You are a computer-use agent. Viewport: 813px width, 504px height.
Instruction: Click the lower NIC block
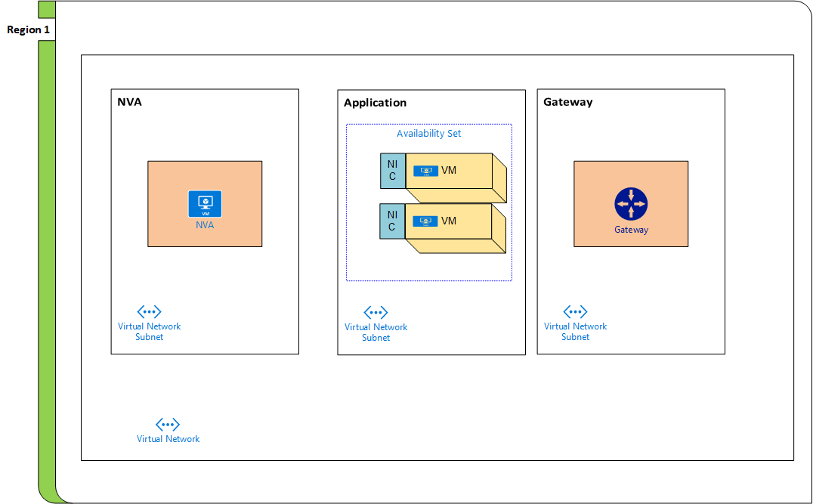pos(392,221)
